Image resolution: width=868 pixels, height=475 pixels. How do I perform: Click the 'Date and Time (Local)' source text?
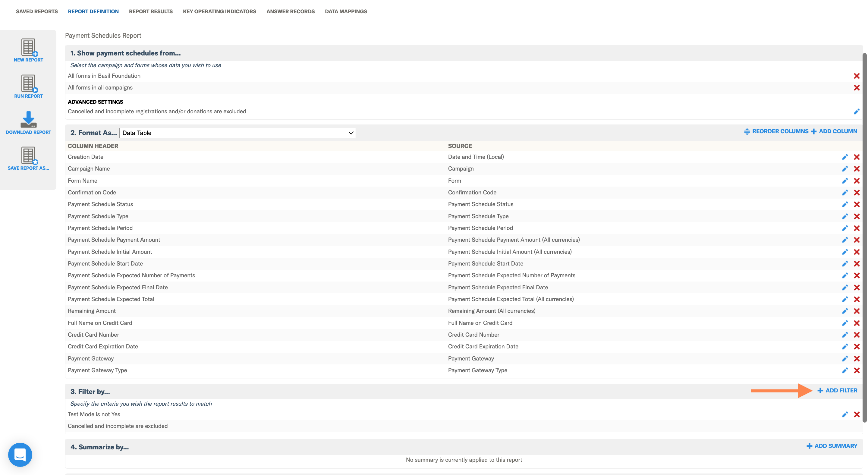pos(476,157)
